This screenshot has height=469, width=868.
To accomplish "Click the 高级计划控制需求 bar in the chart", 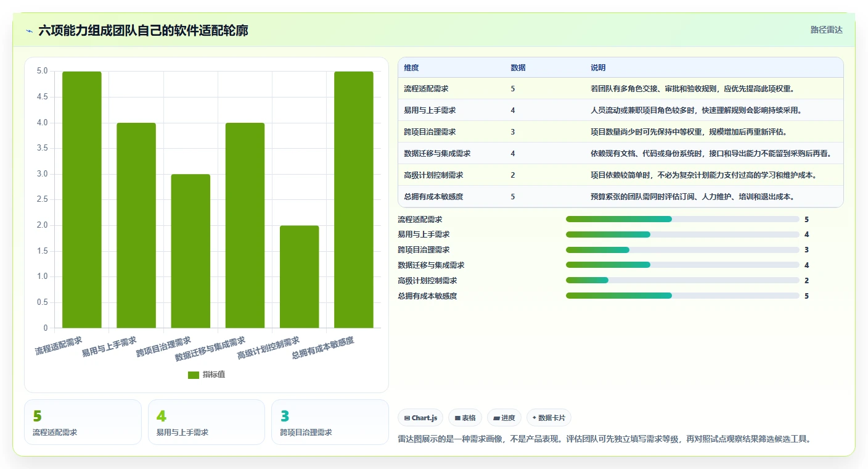I will [x=300, y=276].
